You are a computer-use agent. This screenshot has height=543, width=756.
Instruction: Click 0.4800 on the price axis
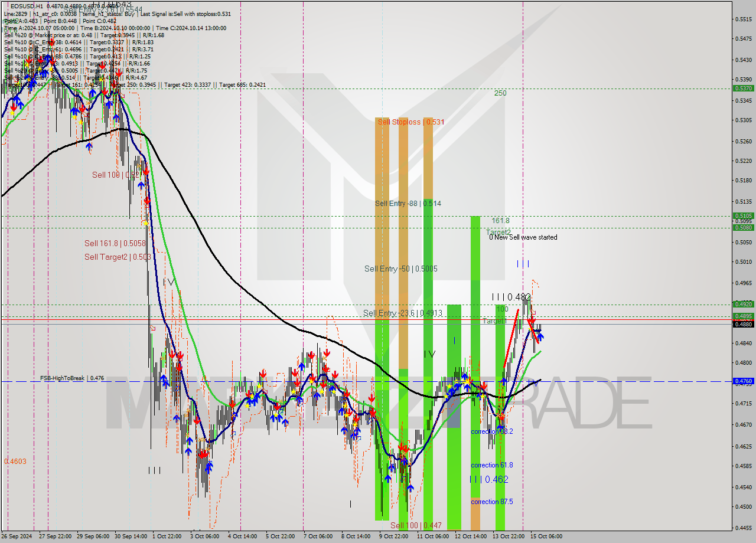[x=743, y=362]
